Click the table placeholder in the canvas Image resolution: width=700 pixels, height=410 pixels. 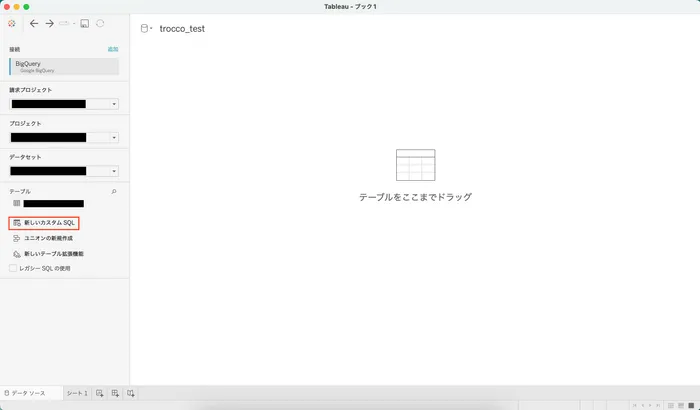416,165
